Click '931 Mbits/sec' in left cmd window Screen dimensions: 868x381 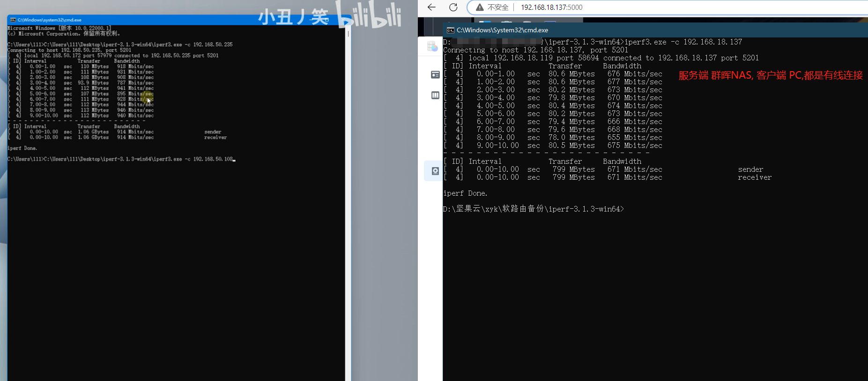(135, 72)
